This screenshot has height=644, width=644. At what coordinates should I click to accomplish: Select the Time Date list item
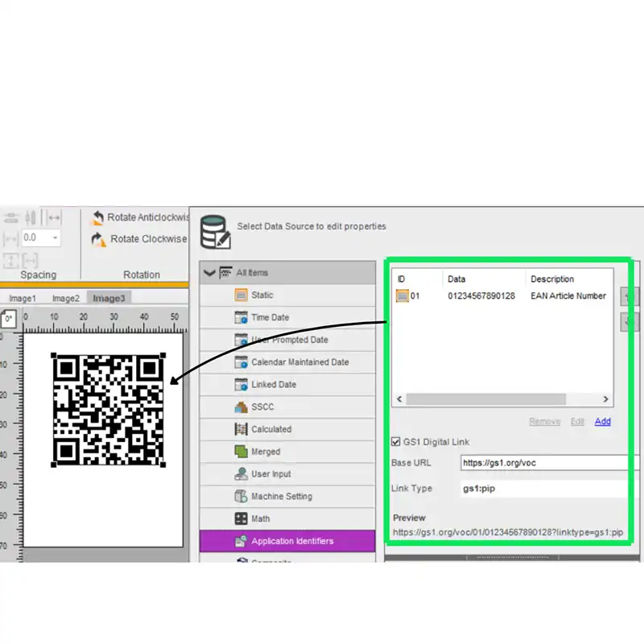pos(287,317)
